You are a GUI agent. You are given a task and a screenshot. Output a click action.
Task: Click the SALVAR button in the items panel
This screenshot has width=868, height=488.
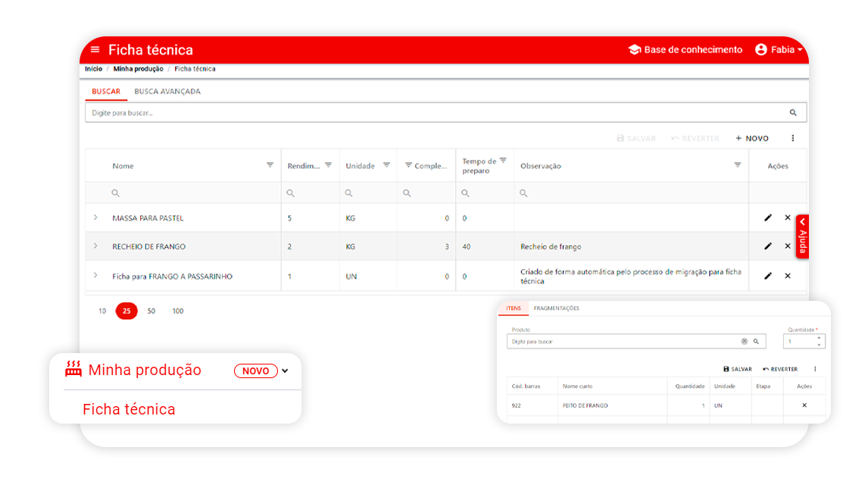coord(738,369)
